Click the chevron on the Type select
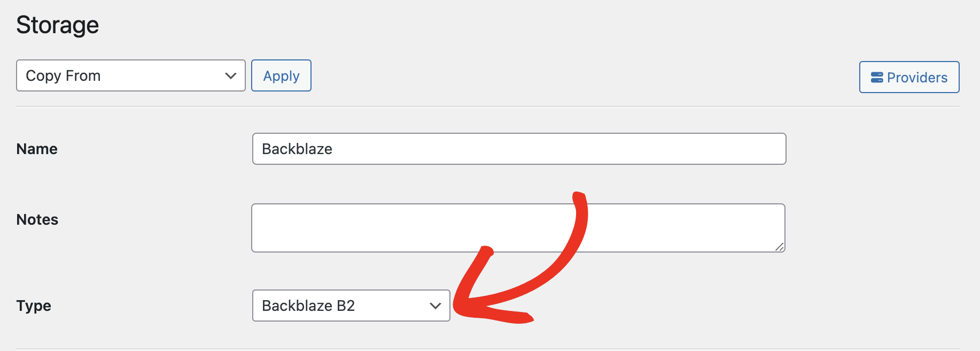 [x=435, y=306]
